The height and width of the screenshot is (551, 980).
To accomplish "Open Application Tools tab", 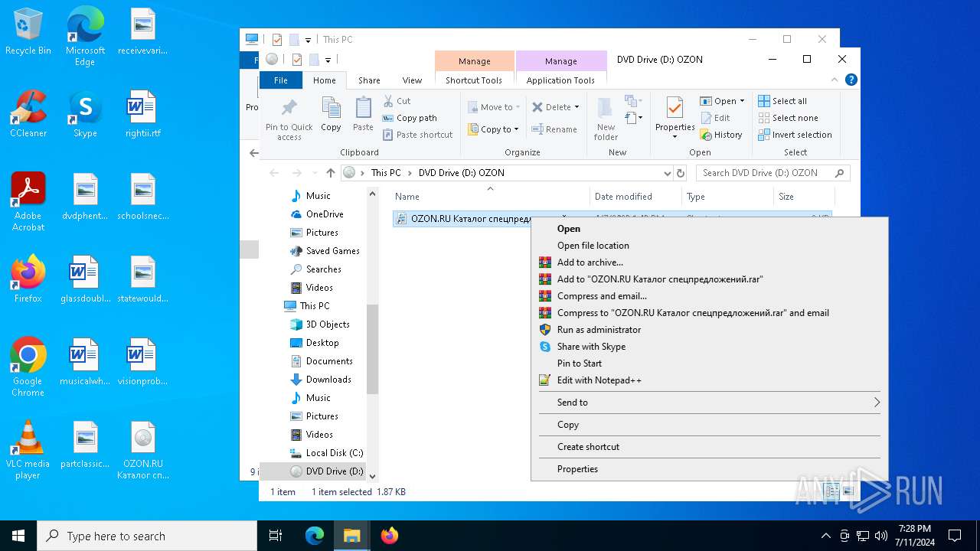I will point(560,80).
